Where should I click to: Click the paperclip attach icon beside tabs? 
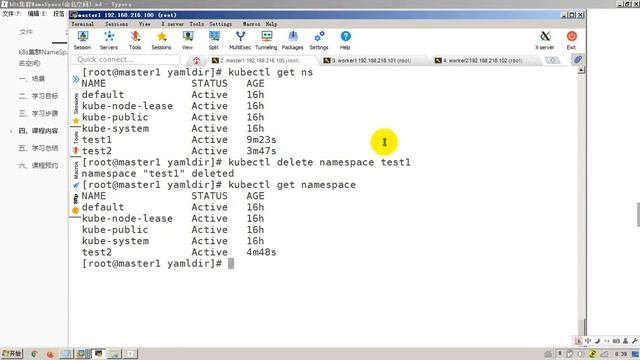pyautogui.click(x=578, y=60)
